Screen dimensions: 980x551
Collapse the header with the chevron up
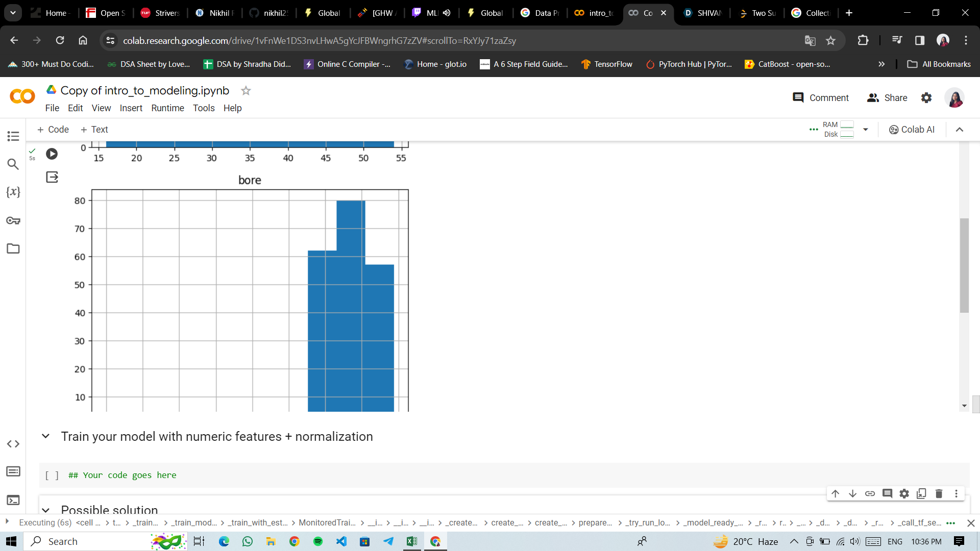960,130
